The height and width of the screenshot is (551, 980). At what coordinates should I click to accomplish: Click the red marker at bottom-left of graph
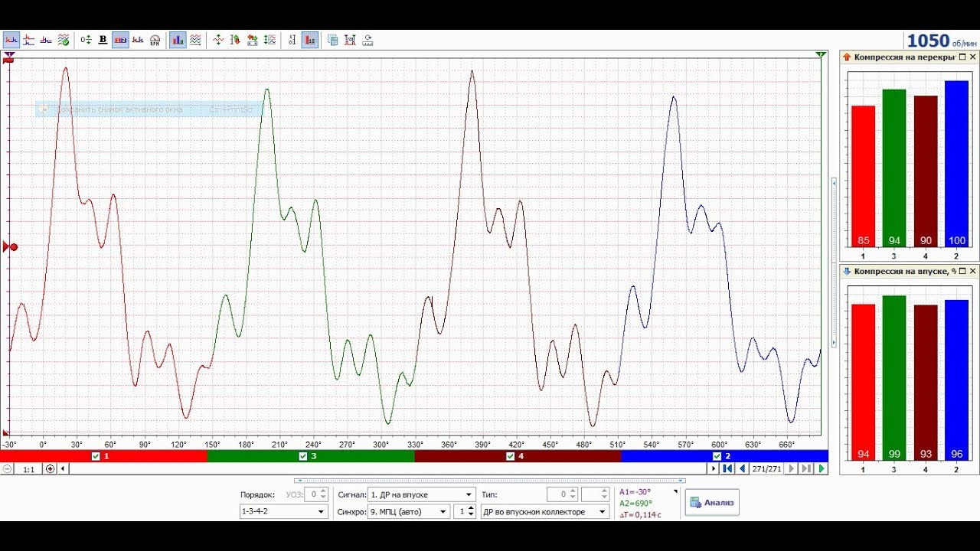click(x=8, y=433)
